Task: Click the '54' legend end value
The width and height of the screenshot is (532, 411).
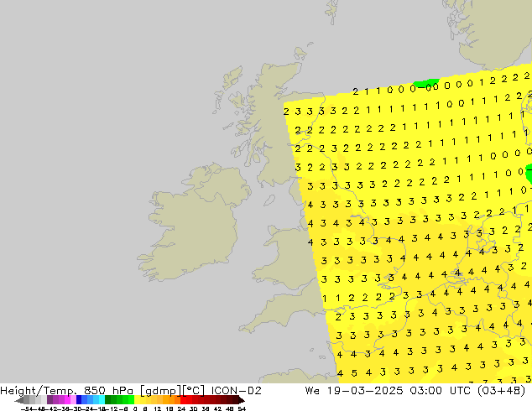Action: tap(242, 408)
